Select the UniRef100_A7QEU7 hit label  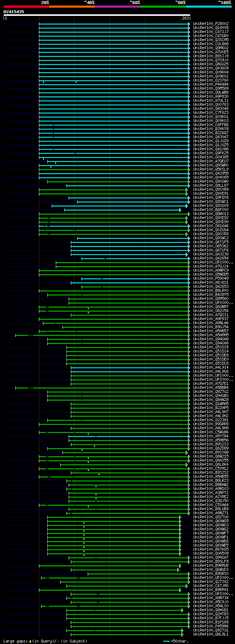point(211,161)
